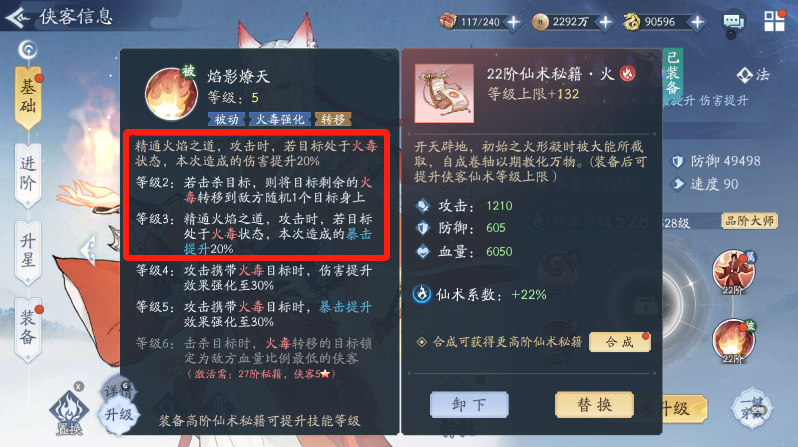This screenshot has height=447, width=798.
Task: Click the 卸下 button
Action: [x=469, y=405]
